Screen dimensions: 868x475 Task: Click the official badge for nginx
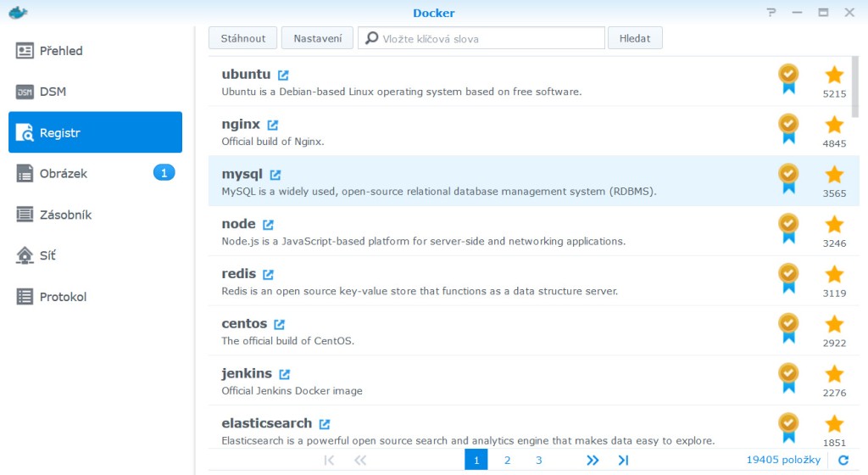[x=788, y=128]
